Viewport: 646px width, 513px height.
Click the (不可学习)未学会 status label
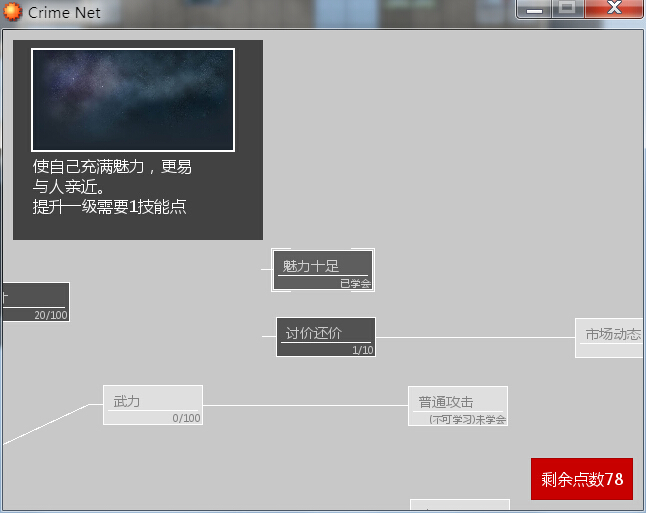pos(467,419)
